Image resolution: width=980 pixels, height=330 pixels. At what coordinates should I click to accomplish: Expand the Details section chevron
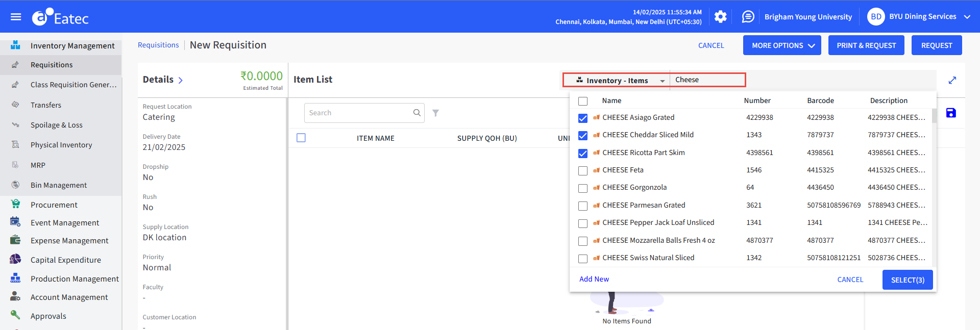tap(181, 80)
